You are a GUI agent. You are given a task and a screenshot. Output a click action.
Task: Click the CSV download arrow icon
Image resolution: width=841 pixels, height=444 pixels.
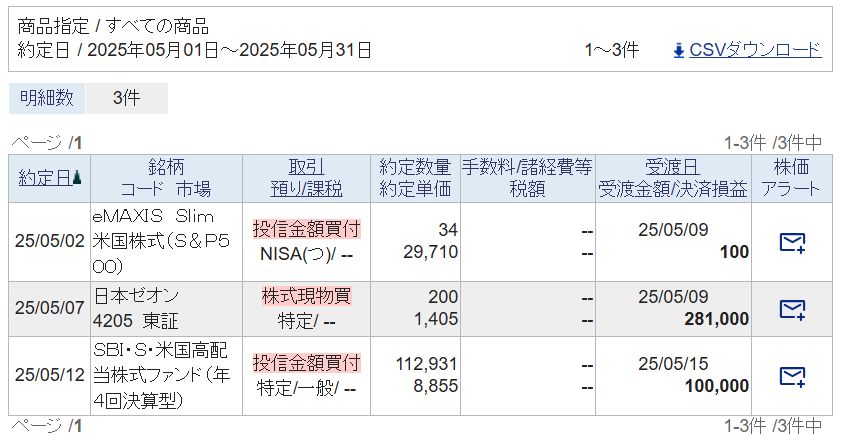(x=679, y=50)
